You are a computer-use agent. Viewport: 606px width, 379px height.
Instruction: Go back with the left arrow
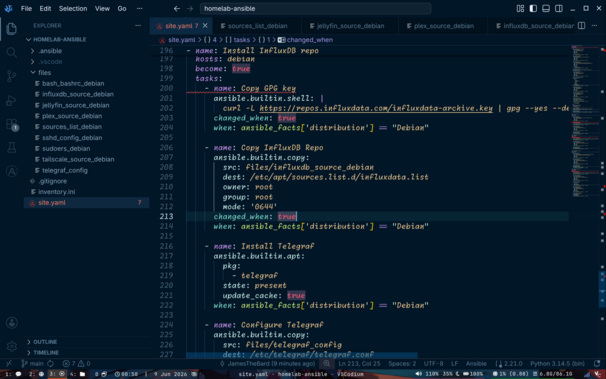coord(177,8)
